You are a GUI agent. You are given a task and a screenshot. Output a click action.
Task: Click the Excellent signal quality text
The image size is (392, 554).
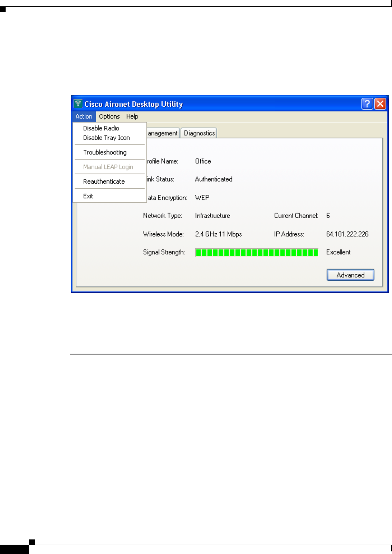pos(338,252)
